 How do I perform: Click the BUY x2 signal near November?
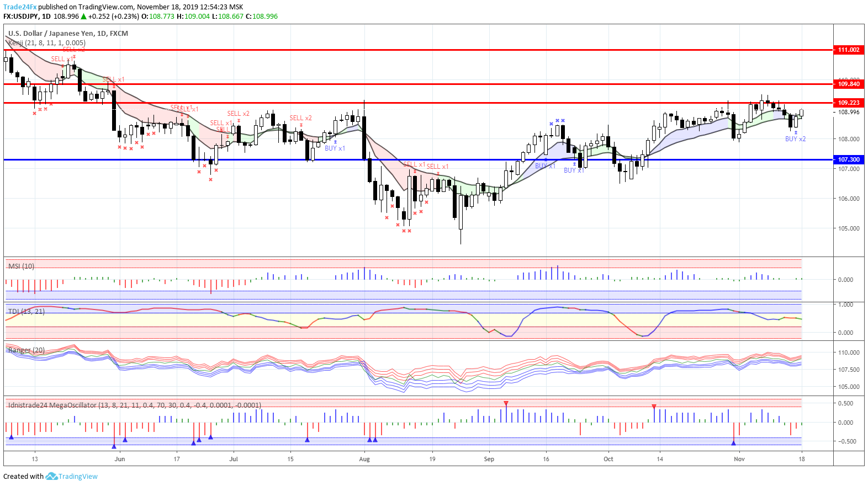coord(795,139)
